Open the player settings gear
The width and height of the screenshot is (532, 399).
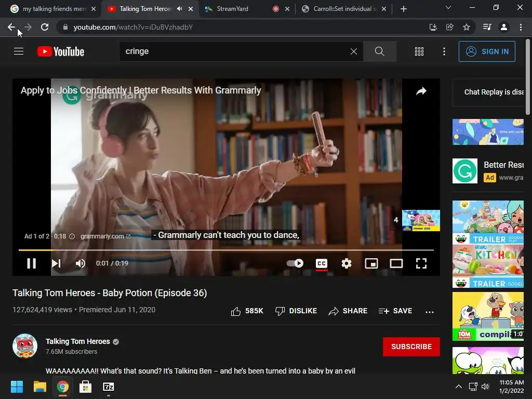347,263
